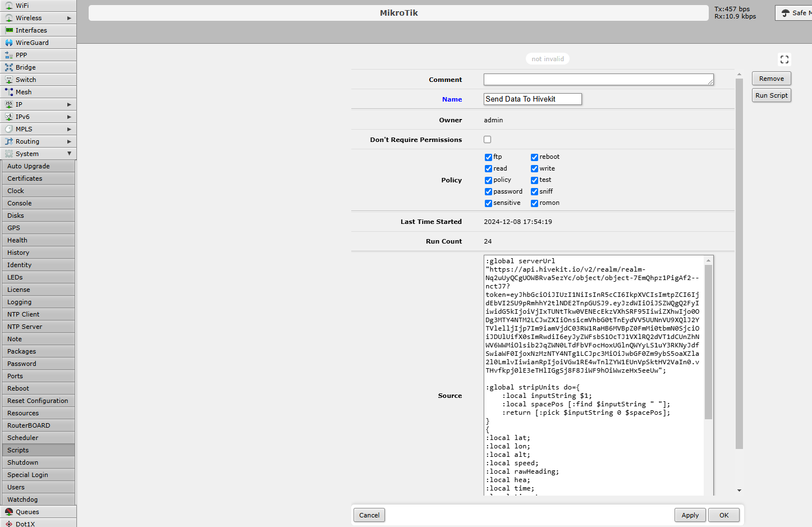The width and height of the screenshot is (812, 527).
Task: Click the Interfaces icon
Action: click(x=9, y=30)
